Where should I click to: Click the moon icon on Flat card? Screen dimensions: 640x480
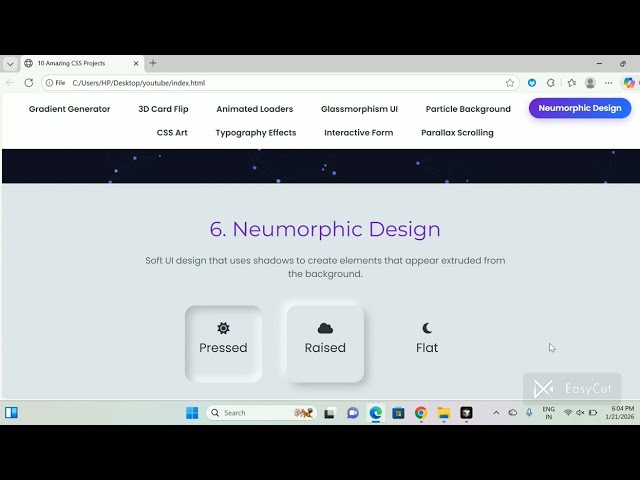point(427,328)
